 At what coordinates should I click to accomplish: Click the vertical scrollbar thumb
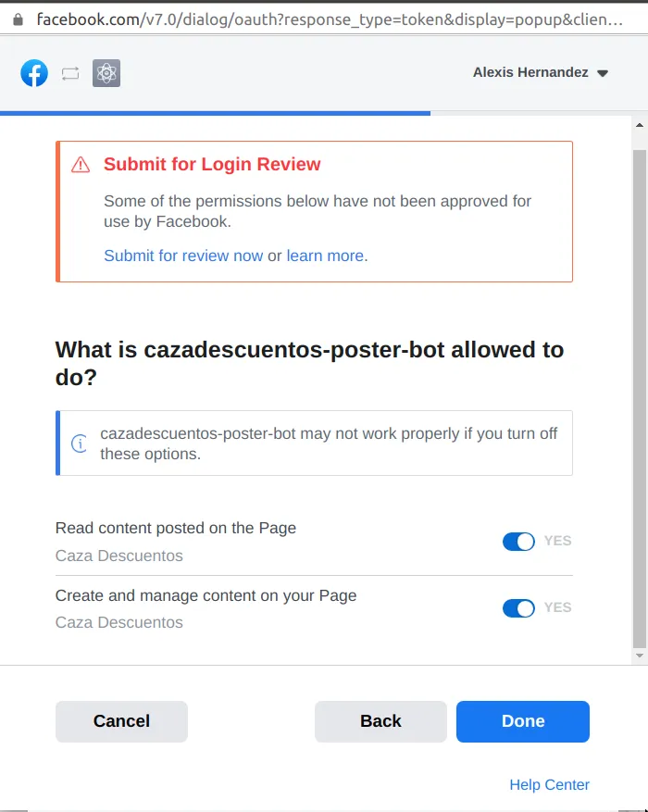pos(640,399)
